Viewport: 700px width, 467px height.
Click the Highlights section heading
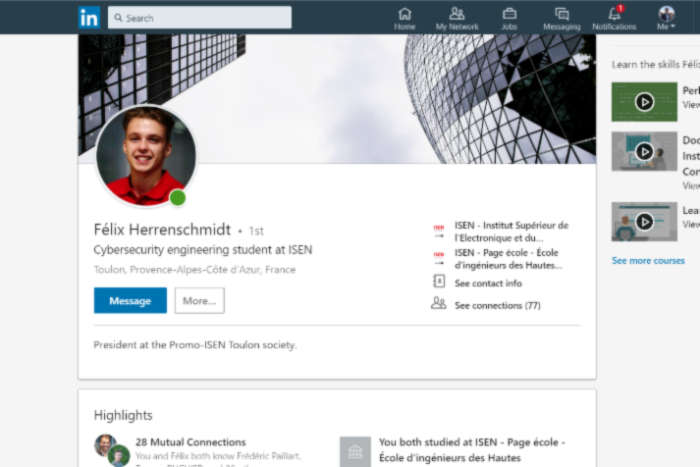pos(123,415)
